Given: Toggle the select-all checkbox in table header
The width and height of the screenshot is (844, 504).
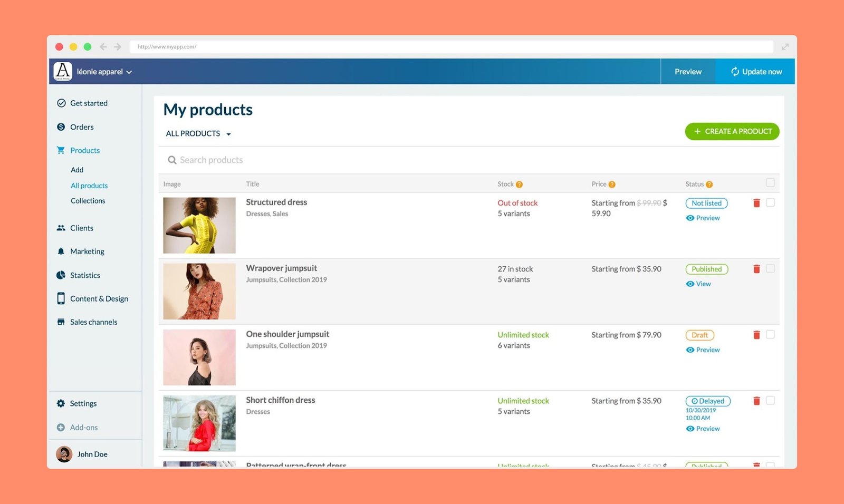Looking at the screenshot, I should (770, 182).
